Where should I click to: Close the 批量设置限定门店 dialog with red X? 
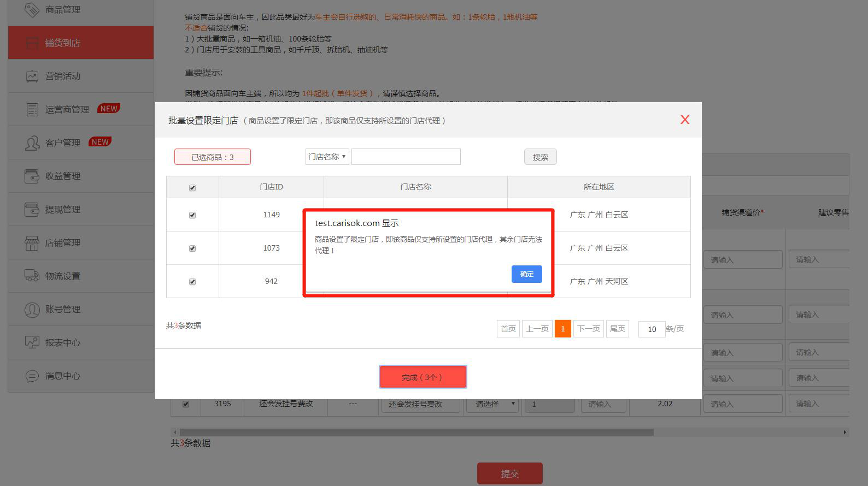coord(684,120)
